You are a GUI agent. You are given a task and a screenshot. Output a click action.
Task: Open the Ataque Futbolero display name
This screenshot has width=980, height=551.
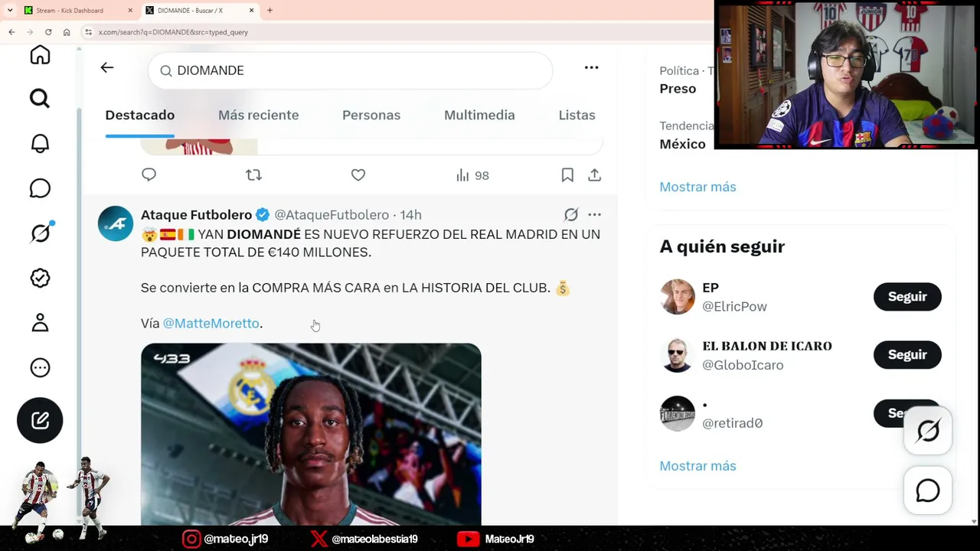[196, 215]
